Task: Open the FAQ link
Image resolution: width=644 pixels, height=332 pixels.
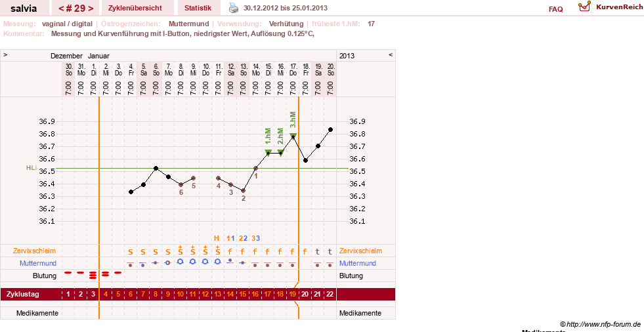Action: tap(555, 9)
